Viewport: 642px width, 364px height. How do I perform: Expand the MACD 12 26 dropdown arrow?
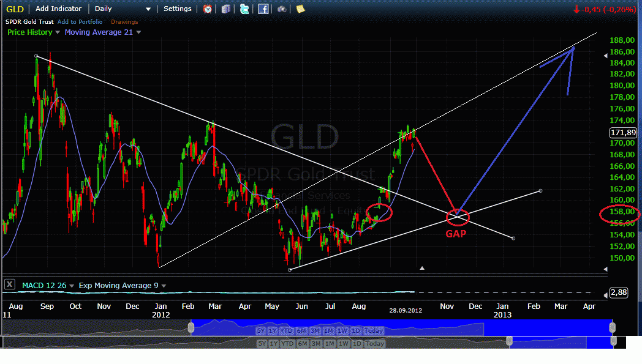click(72, 286)
